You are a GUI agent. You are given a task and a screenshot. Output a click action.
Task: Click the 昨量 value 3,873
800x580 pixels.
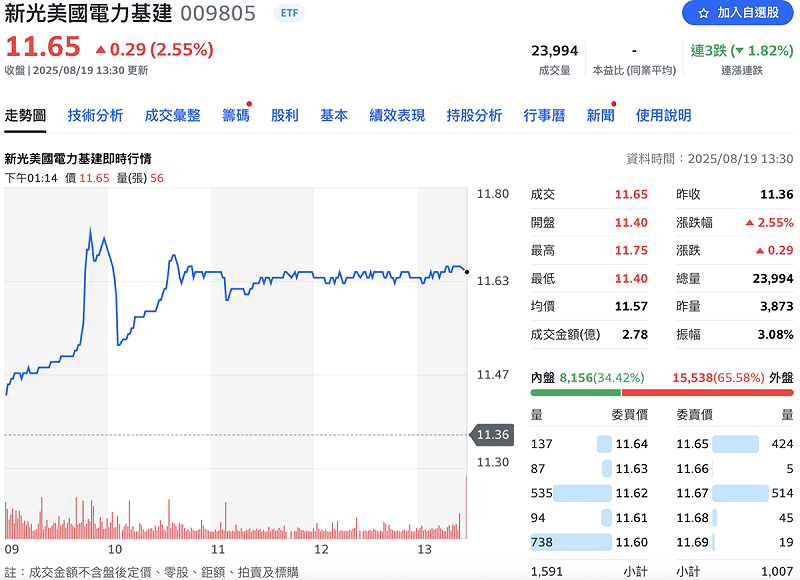[x=777, y=307]
